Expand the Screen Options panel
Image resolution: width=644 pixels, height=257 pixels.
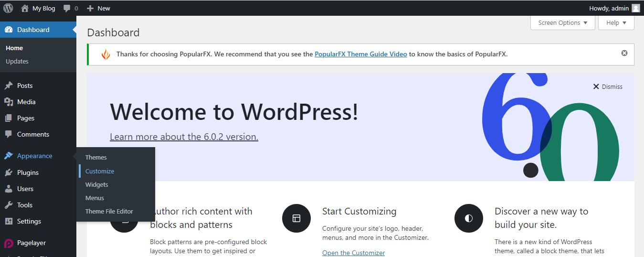(x=563, y=22)
